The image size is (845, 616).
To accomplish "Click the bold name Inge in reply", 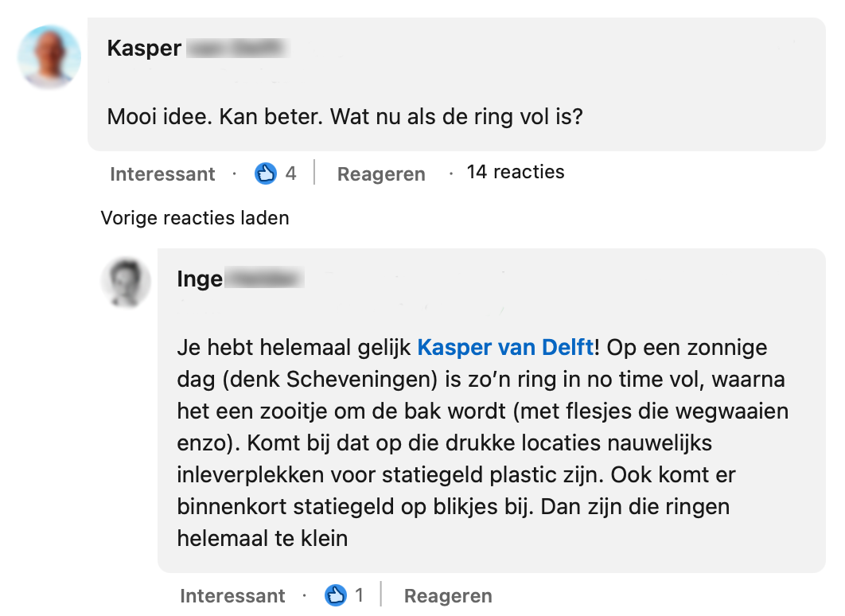I will coord(200,279).
